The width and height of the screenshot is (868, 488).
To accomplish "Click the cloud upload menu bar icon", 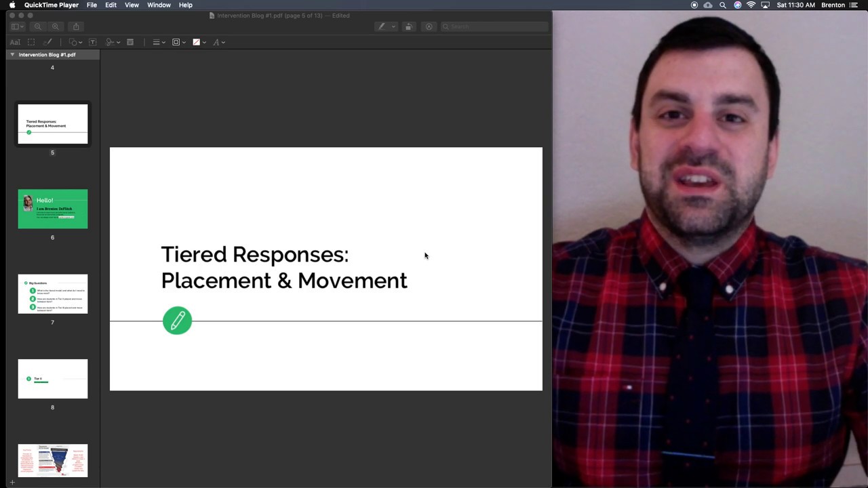I will pyautogui.click(x=708, y=5).
